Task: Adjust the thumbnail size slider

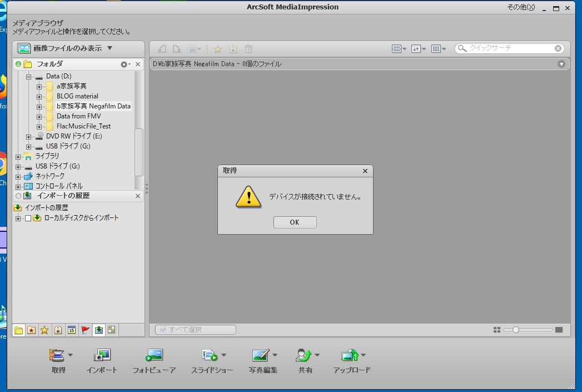Action: point(515,330)
